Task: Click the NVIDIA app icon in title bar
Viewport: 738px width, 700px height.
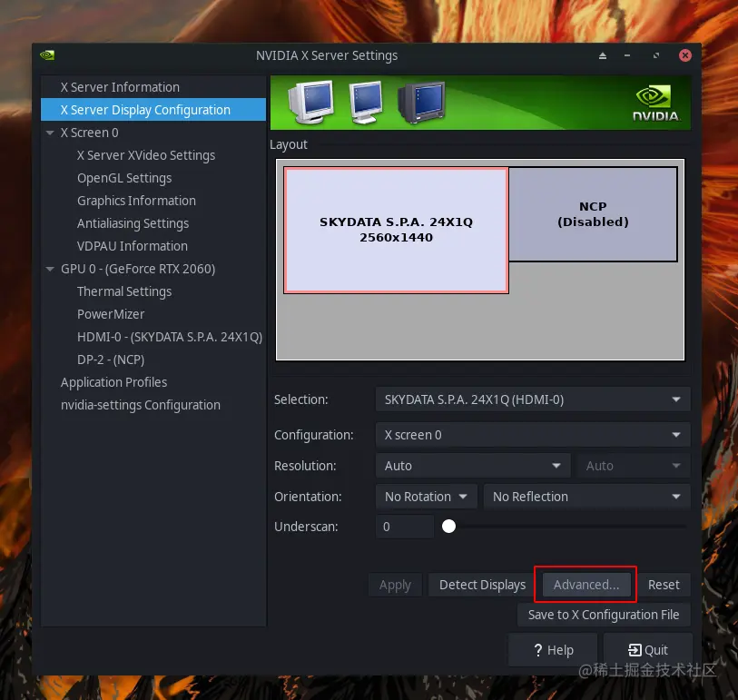Action: click(47, 55)
